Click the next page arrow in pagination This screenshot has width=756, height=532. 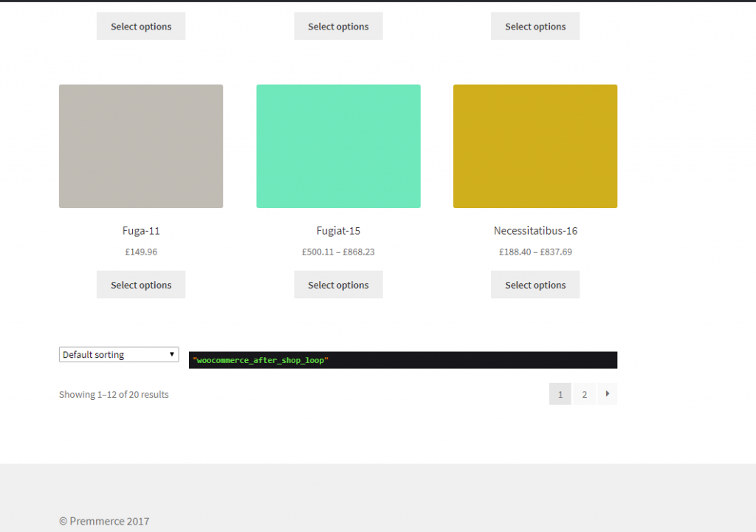click(607, 393)
